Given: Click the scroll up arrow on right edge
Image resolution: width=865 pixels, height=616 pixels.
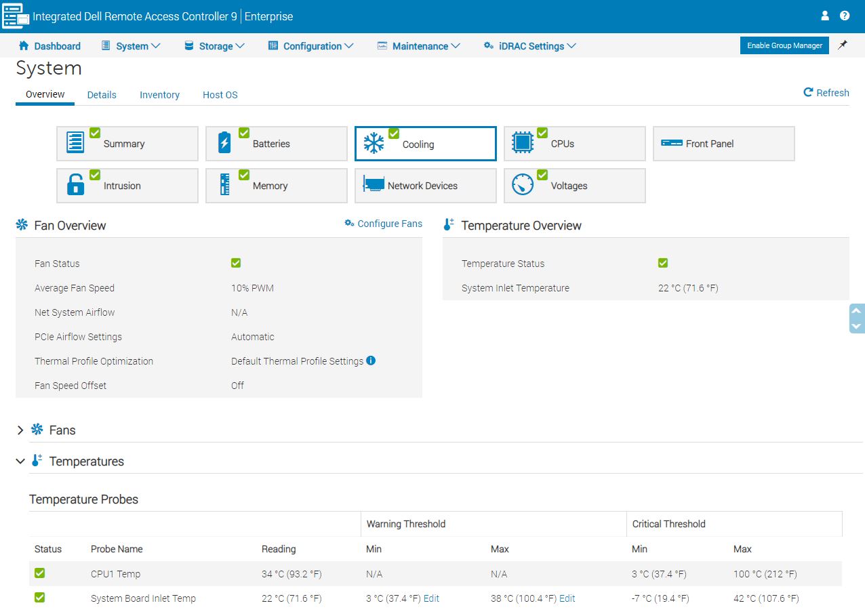Looking at the screenshot, I should click(857, 311).
